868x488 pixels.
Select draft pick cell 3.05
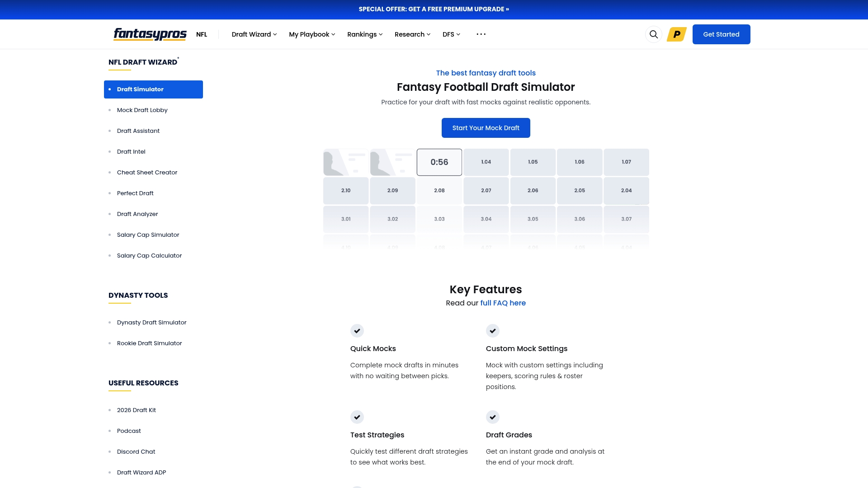click(533, 219)
